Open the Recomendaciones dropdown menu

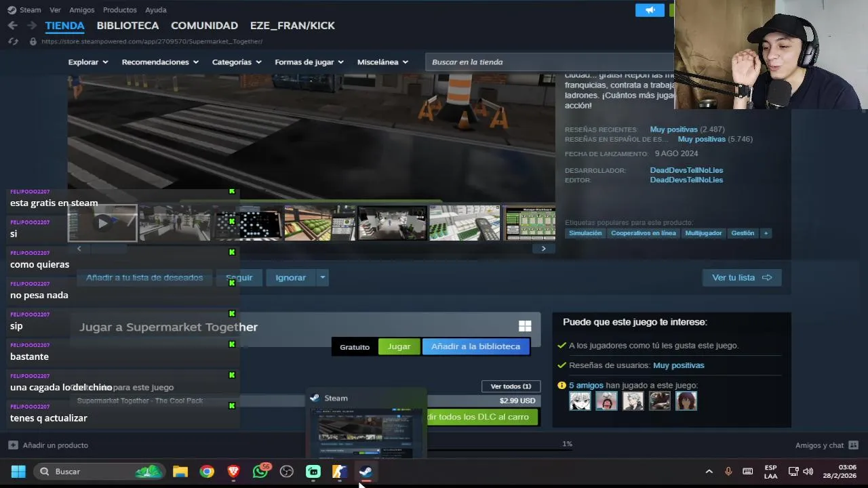[160, 62]
